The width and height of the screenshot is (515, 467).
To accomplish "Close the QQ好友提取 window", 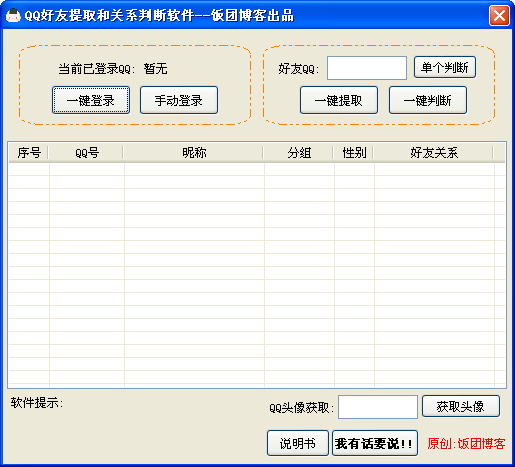I will 499,15.
